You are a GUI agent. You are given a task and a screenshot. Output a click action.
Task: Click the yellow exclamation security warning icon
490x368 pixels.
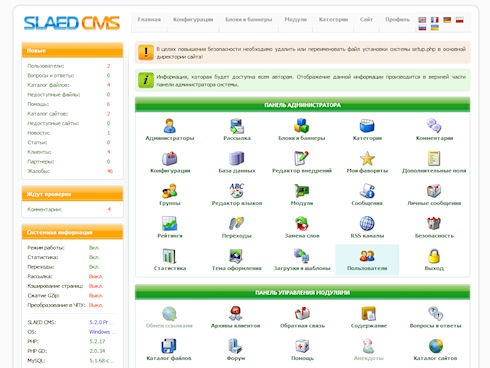[146, 53]
